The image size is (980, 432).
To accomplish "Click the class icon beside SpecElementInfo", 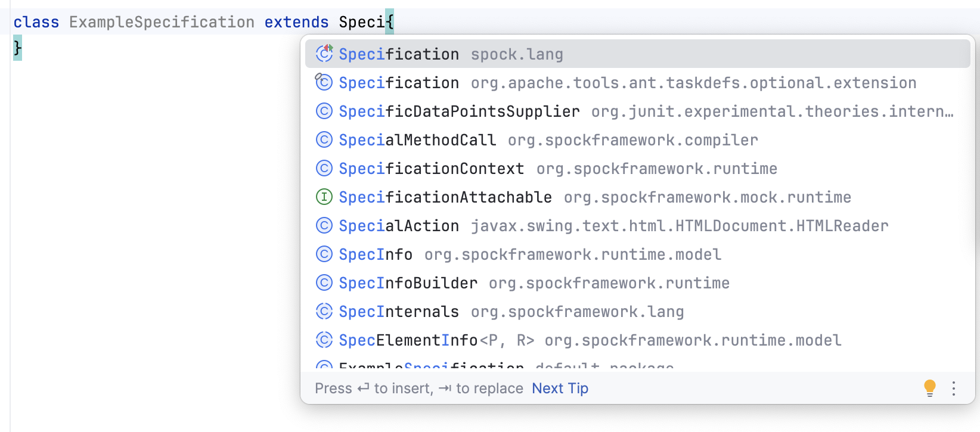I will click(324, 340).
